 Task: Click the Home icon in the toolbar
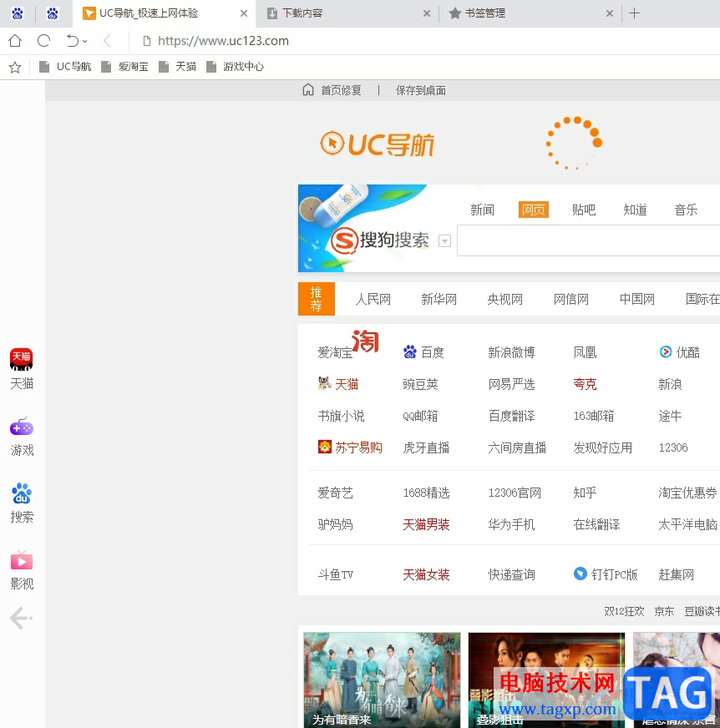coord(14,40)
